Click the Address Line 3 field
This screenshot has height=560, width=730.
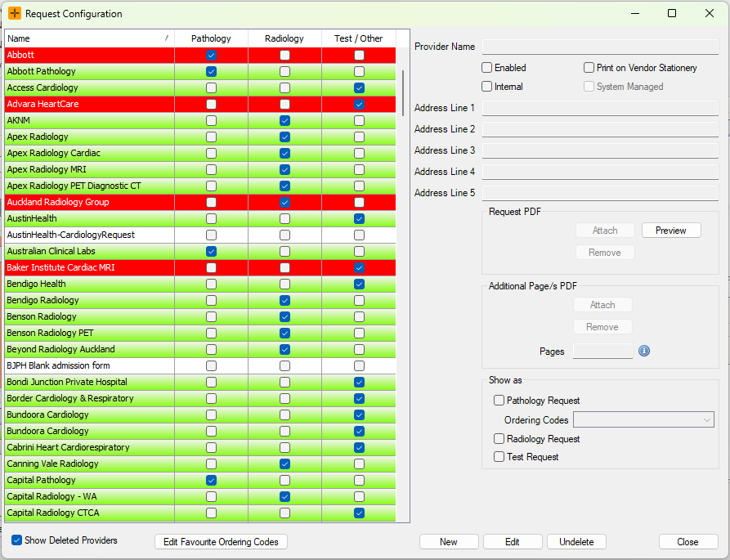pyautogui.click(x=600, y=150)
